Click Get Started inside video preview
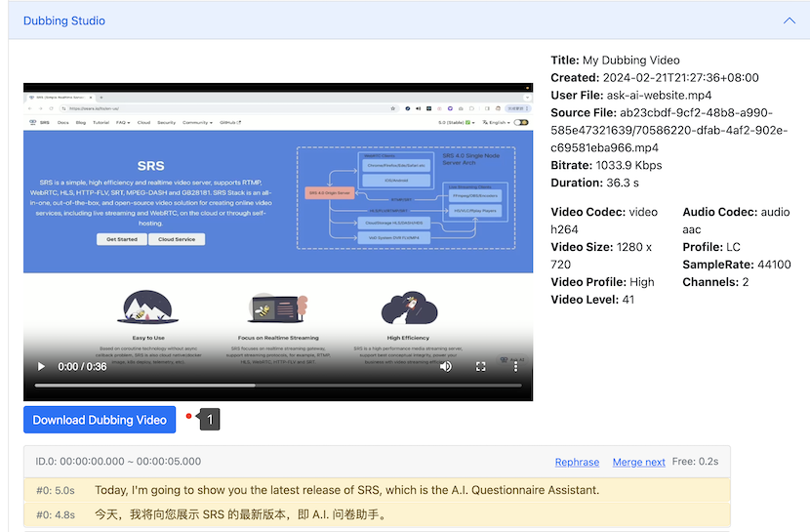Screen dimensions: 810x532 (x=122, y=239)
